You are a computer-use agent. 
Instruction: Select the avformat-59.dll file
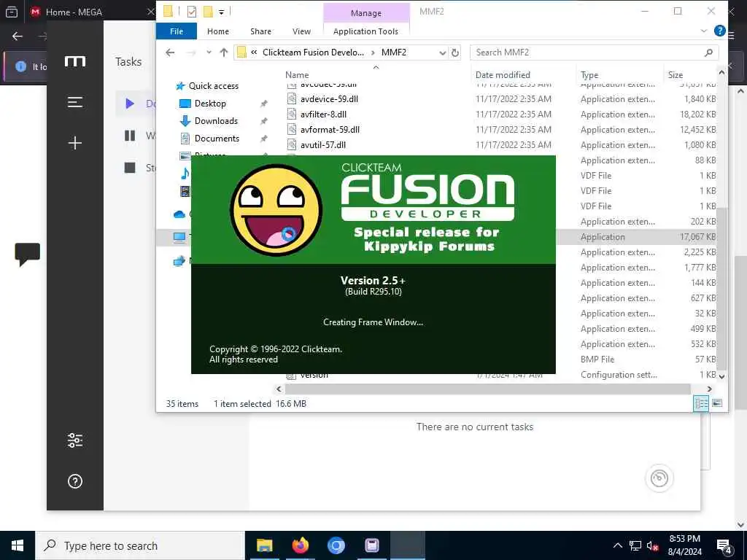(330, 130)
